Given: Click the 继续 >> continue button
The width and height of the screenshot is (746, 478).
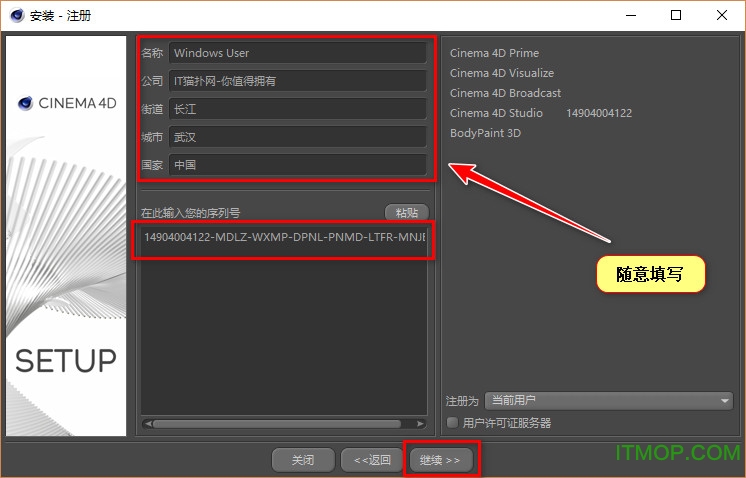Looking at the screenshot, I should (x=440, y=460).
